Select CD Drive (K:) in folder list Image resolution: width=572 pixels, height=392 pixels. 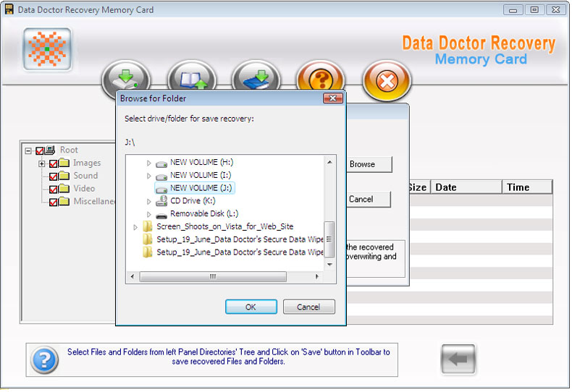click(193, 201)
